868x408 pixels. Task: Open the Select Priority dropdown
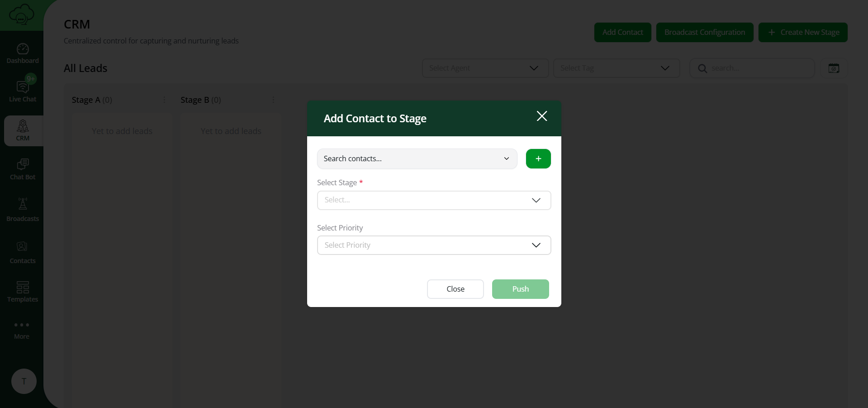[x=434, y=245]
